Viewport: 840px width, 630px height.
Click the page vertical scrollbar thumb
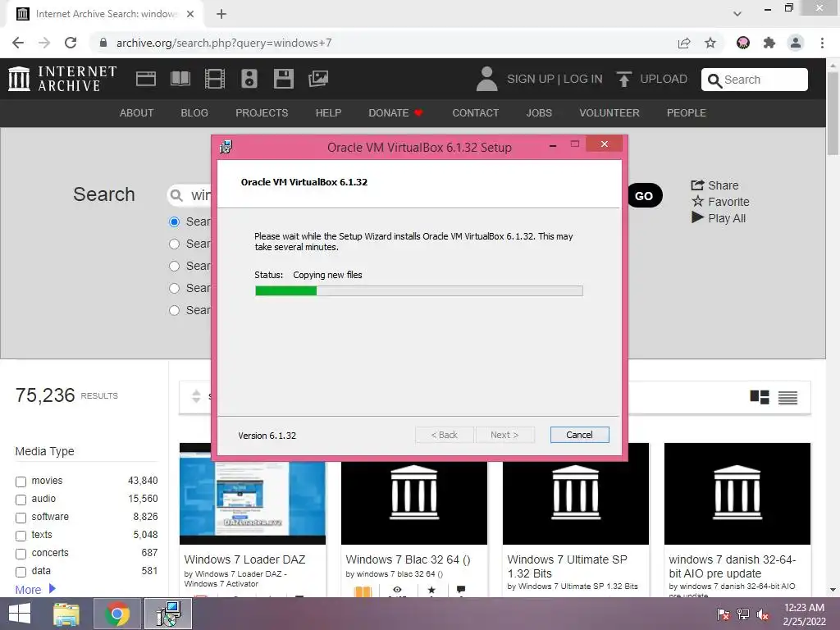pos(833,114)
